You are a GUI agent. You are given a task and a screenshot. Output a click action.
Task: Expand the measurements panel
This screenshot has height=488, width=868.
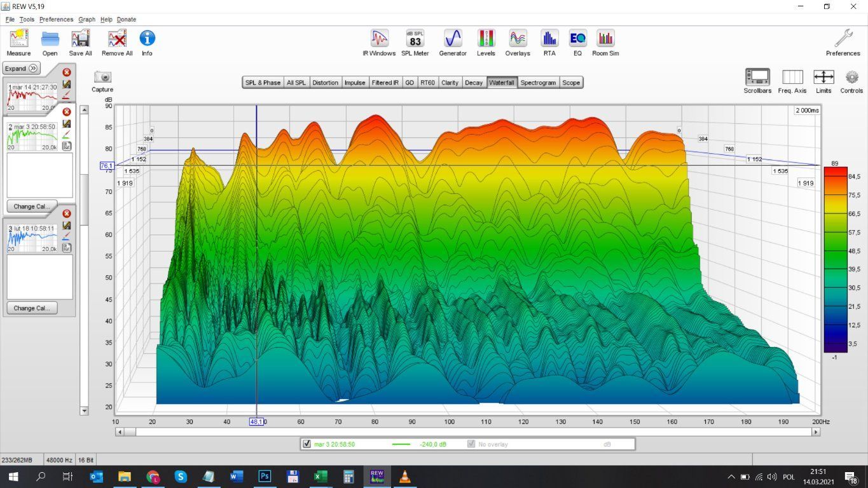tap(22, 69)
